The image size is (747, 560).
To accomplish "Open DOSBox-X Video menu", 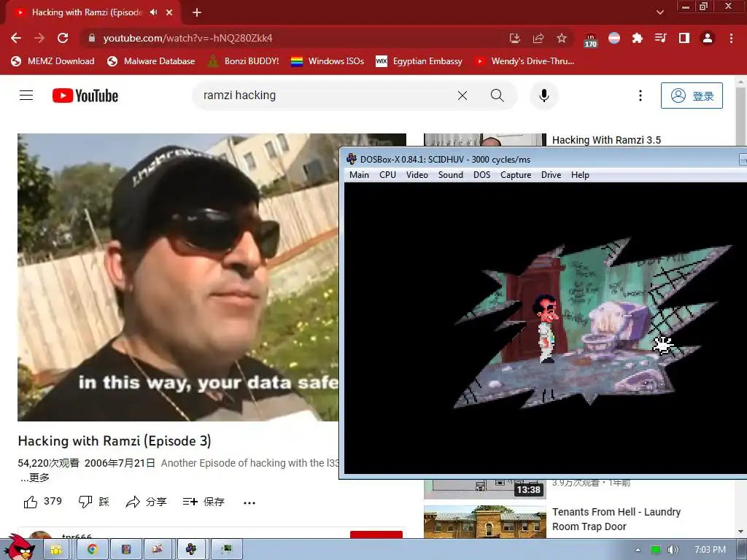I will tap(417, 175).
